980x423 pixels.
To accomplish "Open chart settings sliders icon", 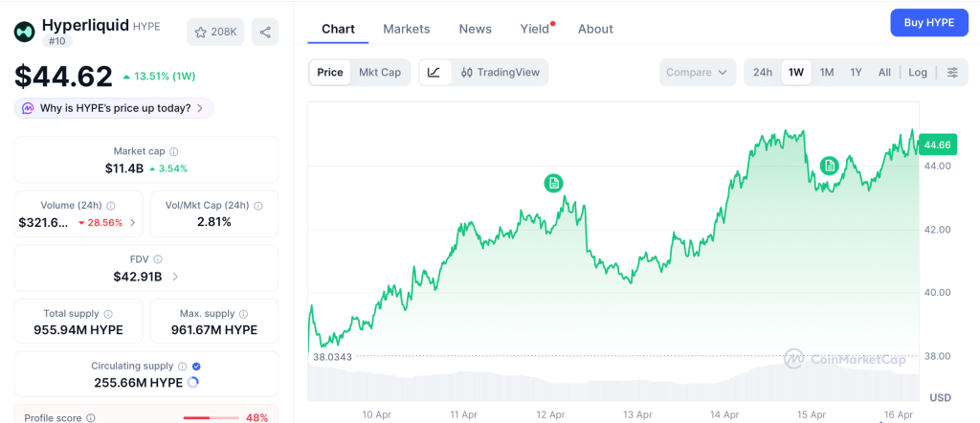I will 951,73.
